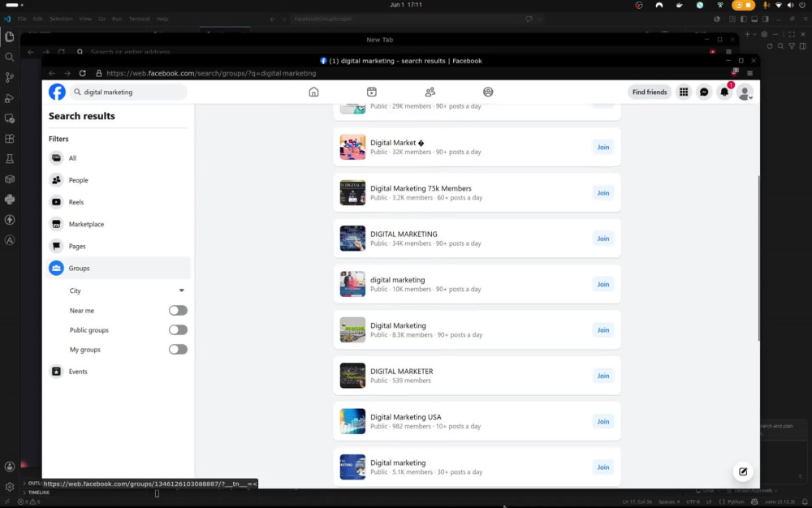Open Facebook Friends icon in top nav
Image resolution: width=812 pixels, height=508 pixels.
point(430,92)
